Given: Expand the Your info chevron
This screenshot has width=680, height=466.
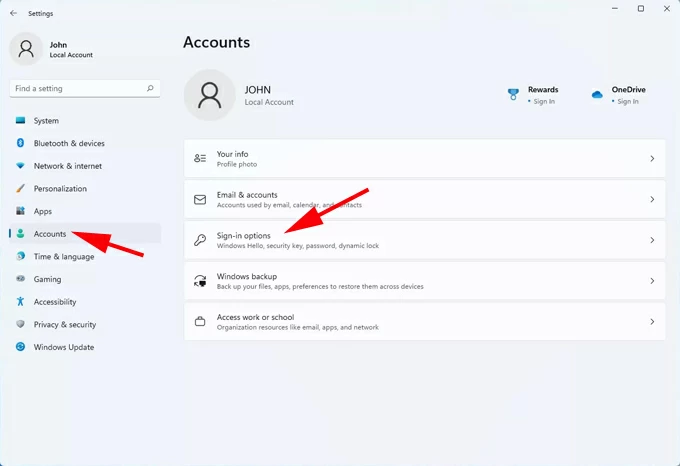Looking at the screenshot, I should click(652, 159).
